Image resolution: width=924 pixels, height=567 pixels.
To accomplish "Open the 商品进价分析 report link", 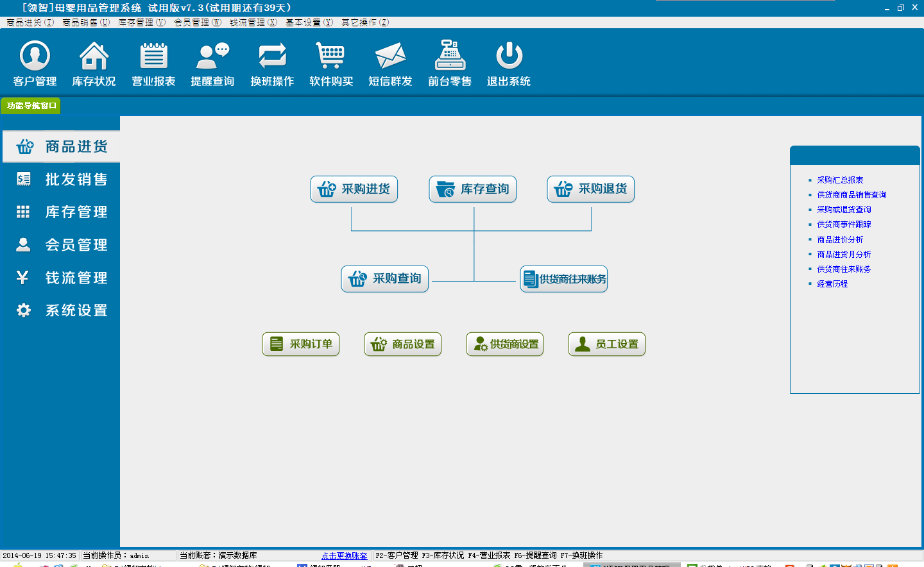I will click(840, 240).
